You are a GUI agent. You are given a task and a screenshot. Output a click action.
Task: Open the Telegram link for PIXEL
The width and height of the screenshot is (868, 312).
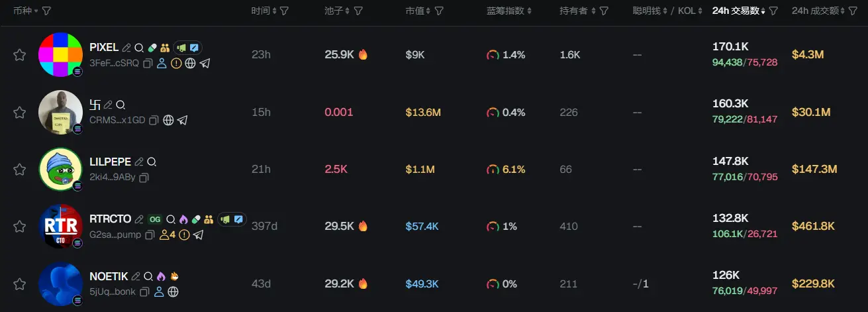tap(205, 64)
